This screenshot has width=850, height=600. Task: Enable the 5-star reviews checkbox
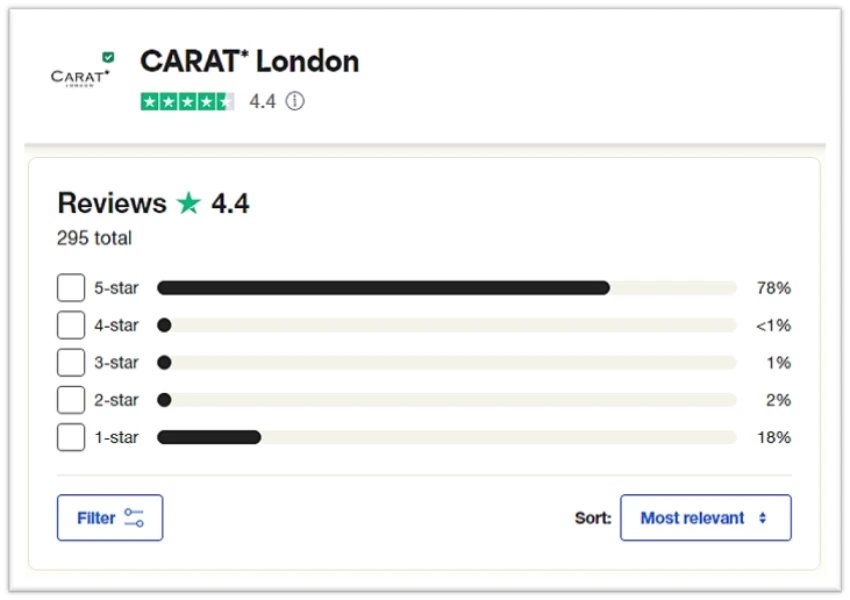click(70, 287)
